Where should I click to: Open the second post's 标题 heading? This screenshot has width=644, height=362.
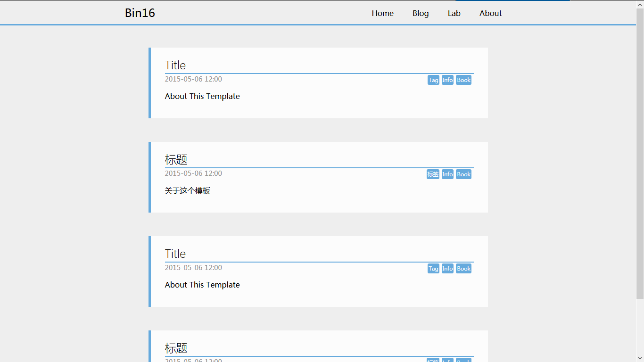click(176, 159)
